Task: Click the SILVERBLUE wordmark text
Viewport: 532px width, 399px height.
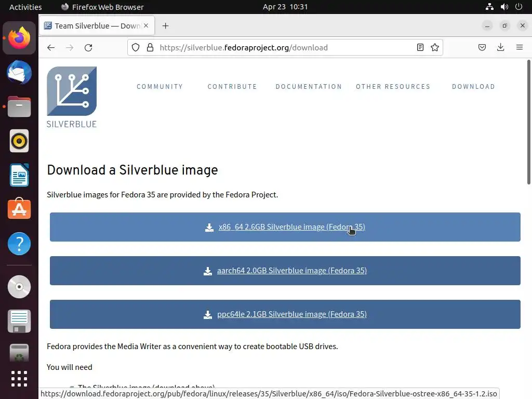Action: 72,124
